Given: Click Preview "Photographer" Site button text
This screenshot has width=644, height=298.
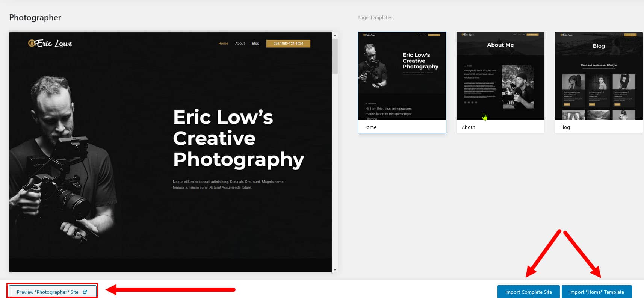Looking at the screenshot, I should 48,292.
